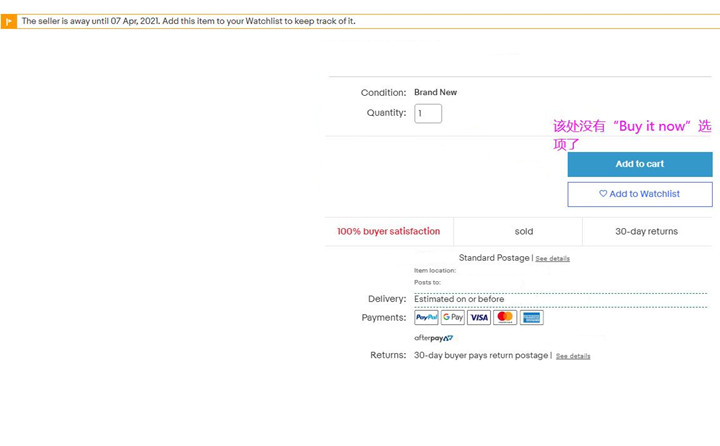Click the Afterpay logo

[434, 338]
